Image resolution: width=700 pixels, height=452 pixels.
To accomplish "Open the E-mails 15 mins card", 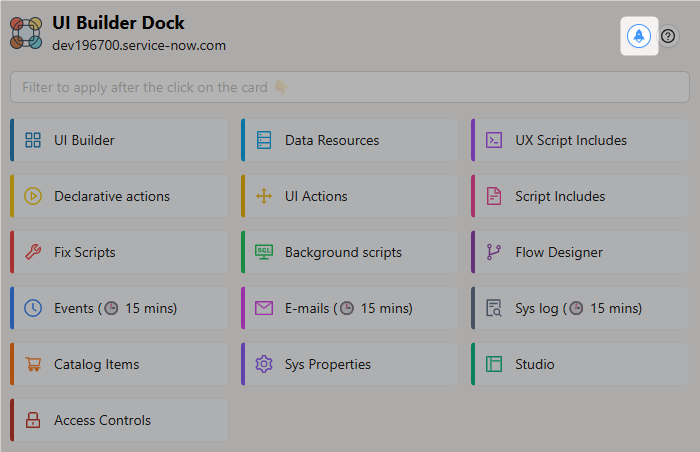I will click(x=349, y=308).
